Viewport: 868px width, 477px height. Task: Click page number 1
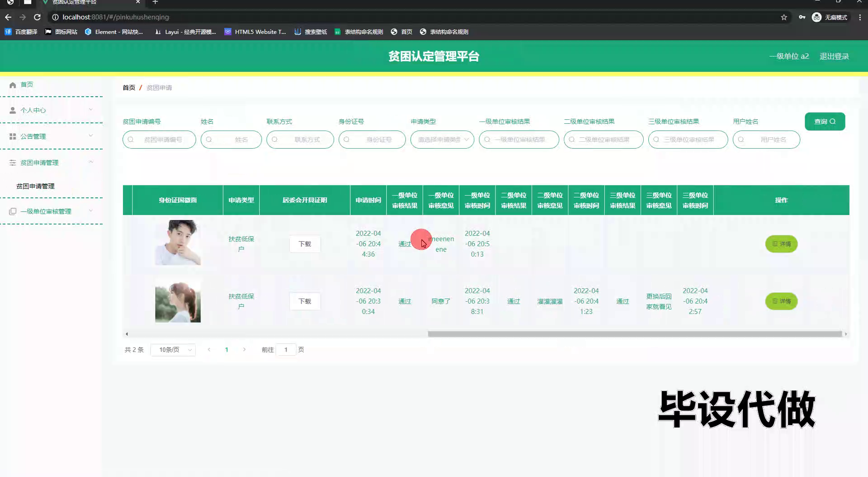point(226,350)
